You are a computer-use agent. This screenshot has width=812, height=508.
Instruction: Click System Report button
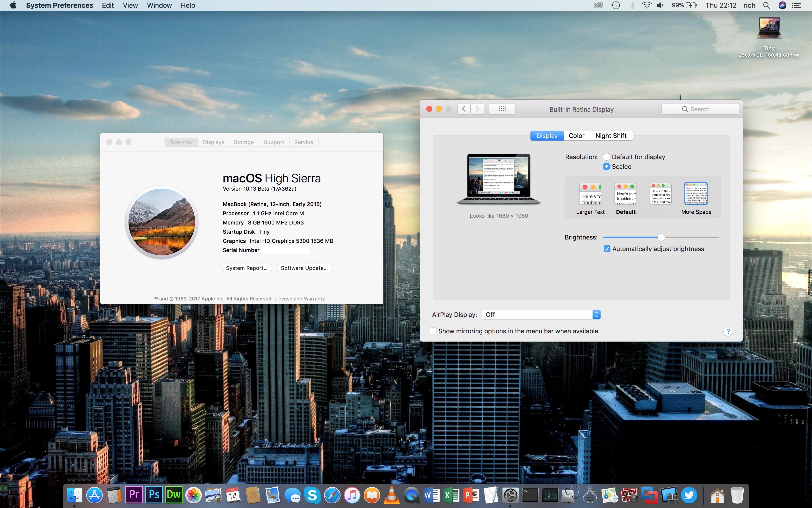pos(246,268)
